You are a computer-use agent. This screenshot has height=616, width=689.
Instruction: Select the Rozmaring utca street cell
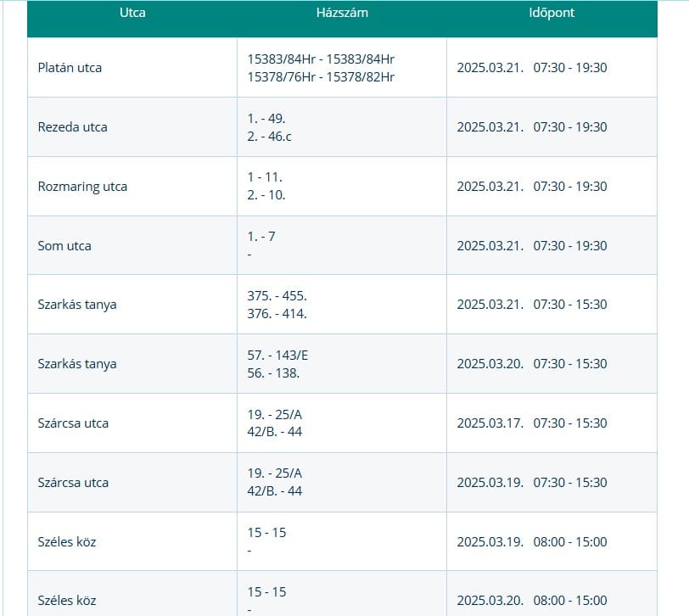pos(82,187)
